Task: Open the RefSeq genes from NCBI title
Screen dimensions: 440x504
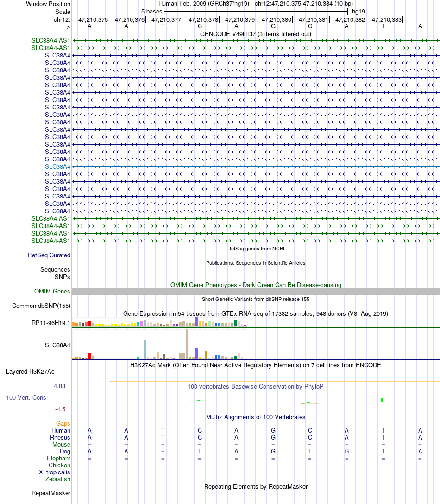Action: click(x=256, y=249)
